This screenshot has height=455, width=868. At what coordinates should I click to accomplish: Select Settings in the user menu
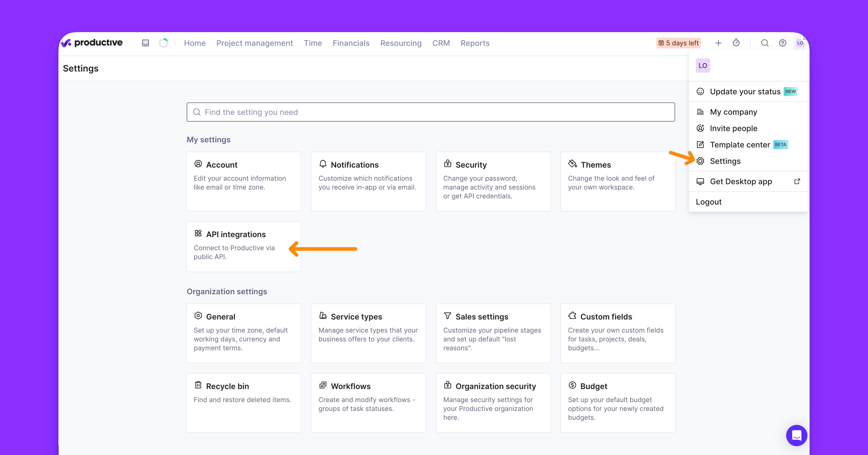[725, 161]
